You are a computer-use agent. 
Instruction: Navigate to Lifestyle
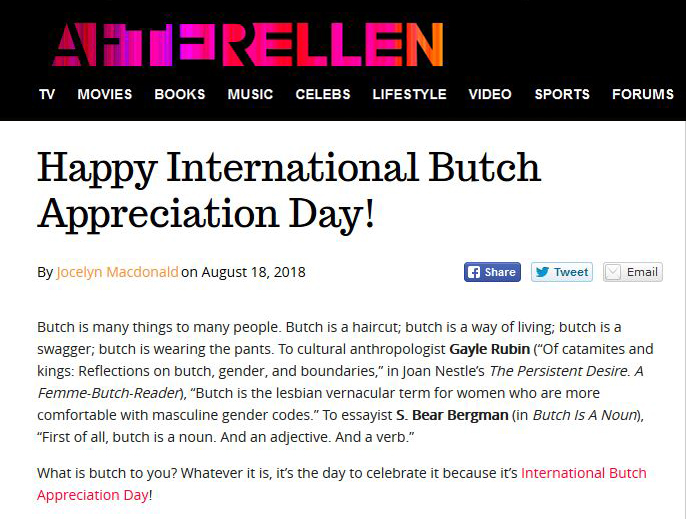[x=410, y=94]
